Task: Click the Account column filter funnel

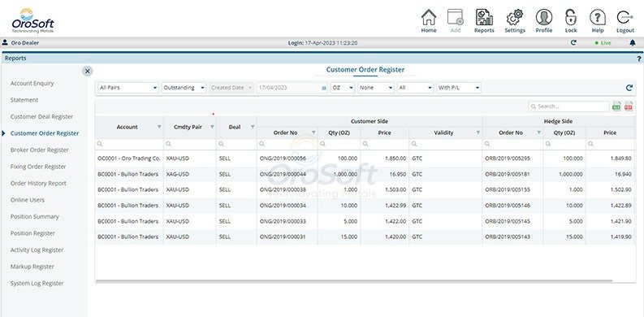Action: click(159, 127)
